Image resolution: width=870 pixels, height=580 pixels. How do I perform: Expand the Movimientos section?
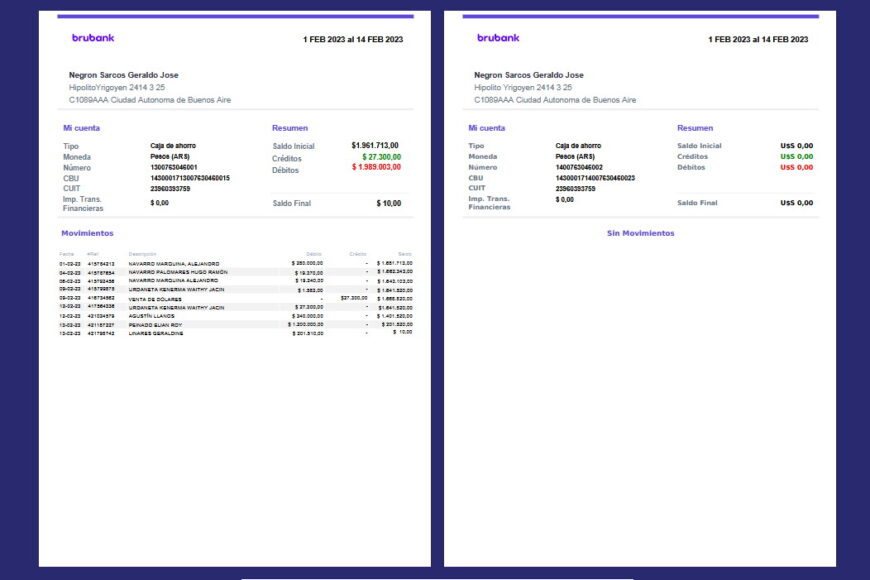88,232
